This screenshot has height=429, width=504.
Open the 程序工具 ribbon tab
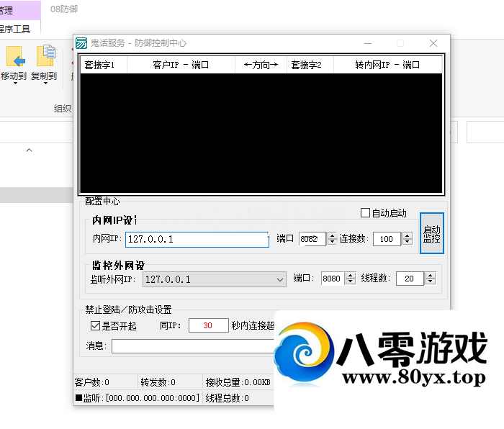point(14,29)
